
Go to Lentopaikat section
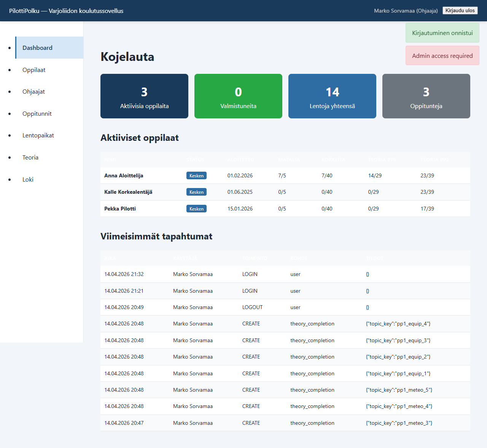(x=38, y=135)
